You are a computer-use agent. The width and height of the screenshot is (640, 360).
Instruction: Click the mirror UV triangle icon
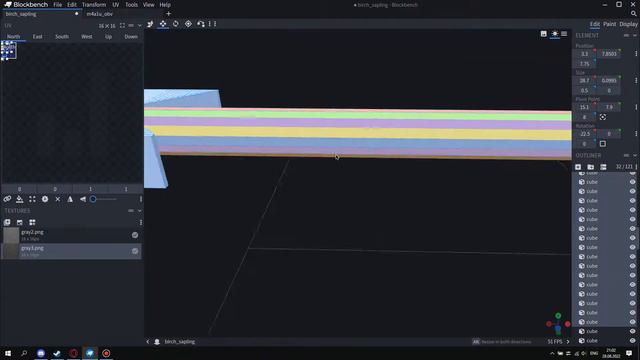pos(70,199)
